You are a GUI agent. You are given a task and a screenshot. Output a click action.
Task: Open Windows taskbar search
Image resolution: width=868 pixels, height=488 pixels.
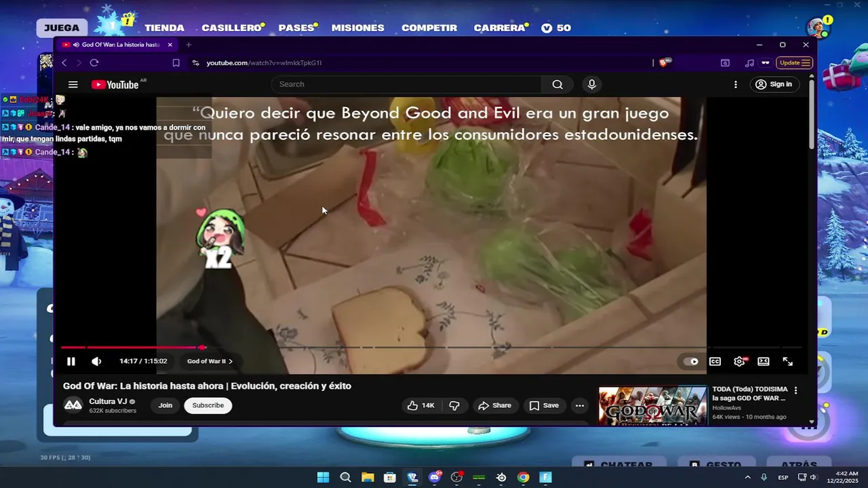[345, 477]
